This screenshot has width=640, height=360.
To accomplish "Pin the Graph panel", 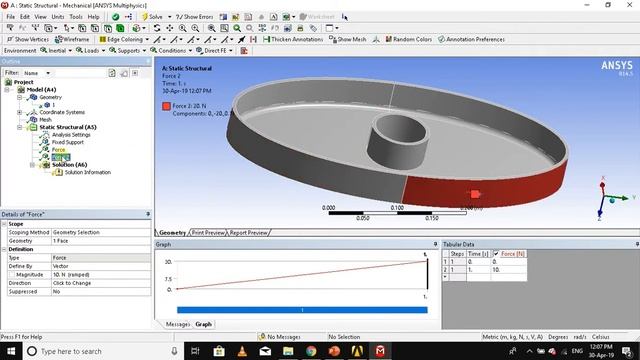I will (x=435, y=244).
